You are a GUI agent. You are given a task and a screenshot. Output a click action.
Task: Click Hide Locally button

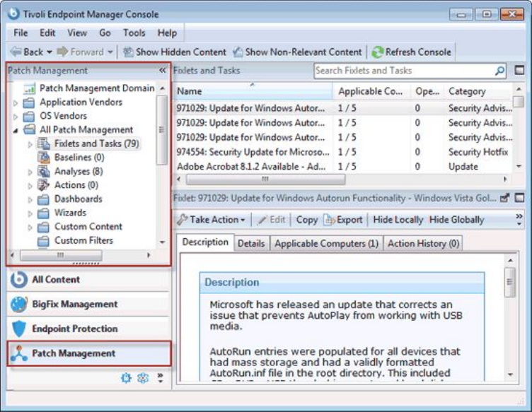click(398, 220)
